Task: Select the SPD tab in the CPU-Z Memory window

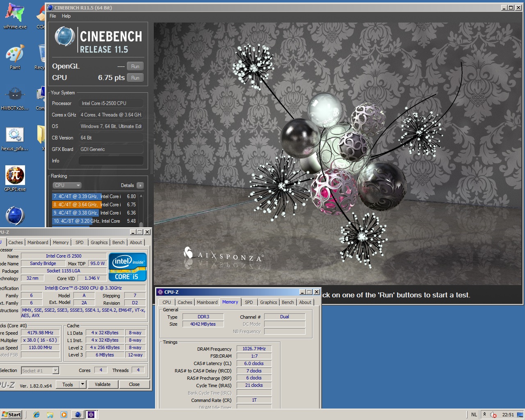Action: point(249,302)
